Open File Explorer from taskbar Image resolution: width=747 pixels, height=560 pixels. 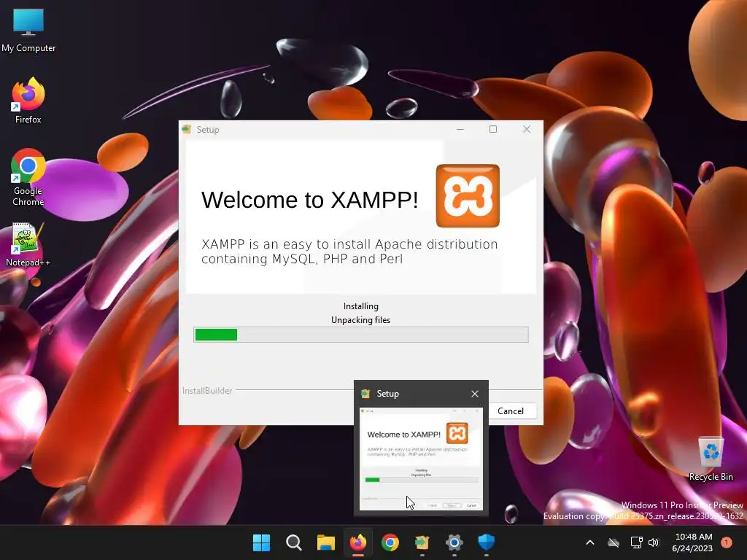tap(326, 542)
